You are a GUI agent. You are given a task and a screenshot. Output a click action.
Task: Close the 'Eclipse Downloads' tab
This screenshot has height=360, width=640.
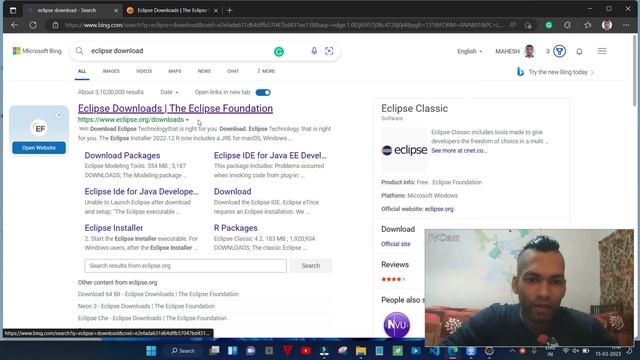click(x=216, y=11)
